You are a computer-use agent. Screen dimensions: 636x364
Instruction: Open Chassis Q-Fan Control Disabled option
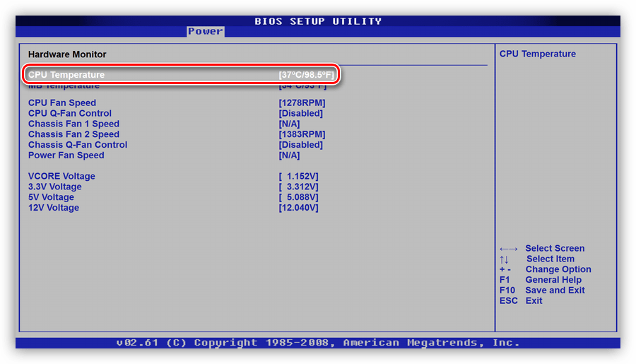click(x=300, y=145)
